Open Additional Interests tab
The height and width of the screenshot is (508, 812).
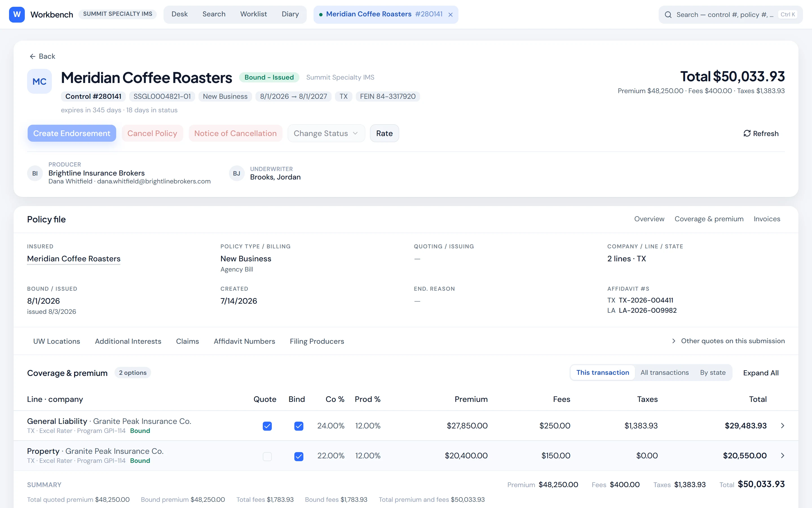point(128,341)
